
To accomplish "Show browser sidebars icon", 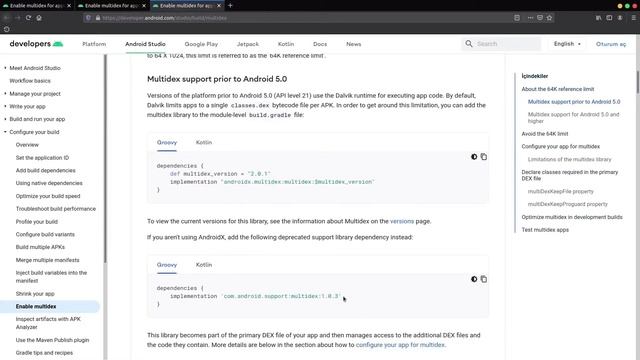I will point(609,18).
